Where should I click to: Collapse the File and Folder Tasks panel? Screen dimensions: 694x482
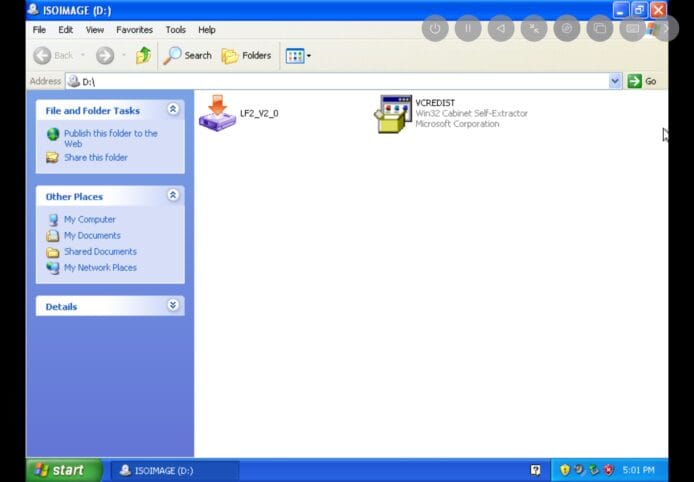click(173, 110)
